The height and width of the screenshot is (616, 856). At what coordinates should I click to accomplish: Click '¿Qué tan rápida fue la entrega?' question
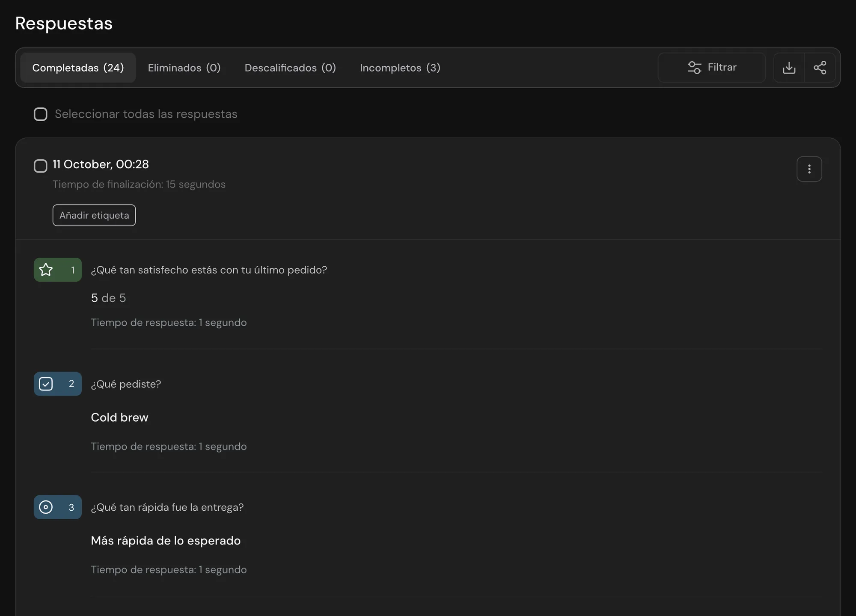(167, 508)
